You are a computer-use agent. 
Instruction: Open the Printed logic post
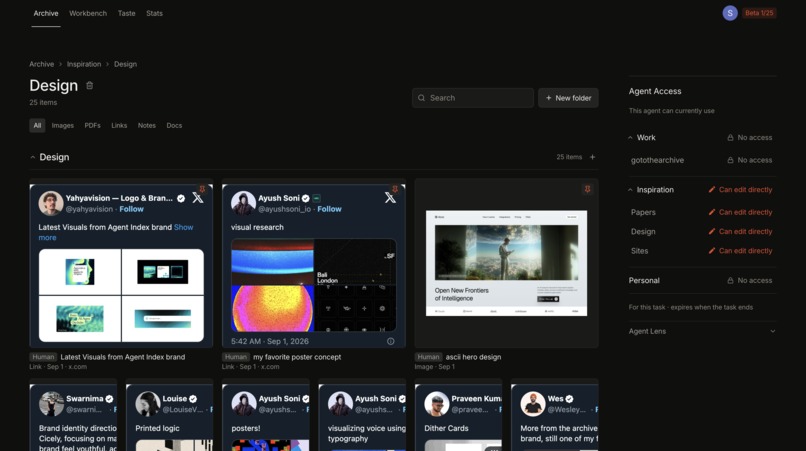point(170,417)
